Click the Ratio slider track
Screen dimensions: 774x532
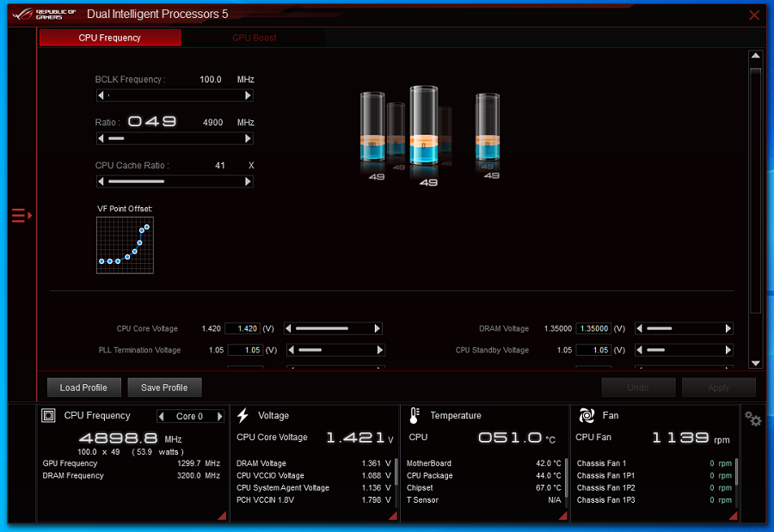pyautogui.click(x=175, y=138)
